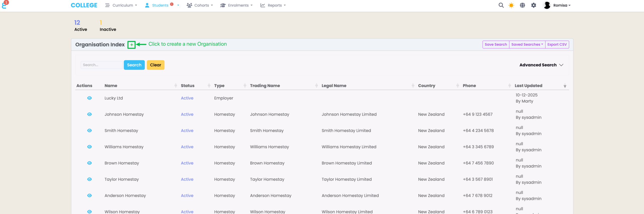Open the settings gear icon
Image resolution: width=644 pixels, height=214 pixels.
point(534,5)
